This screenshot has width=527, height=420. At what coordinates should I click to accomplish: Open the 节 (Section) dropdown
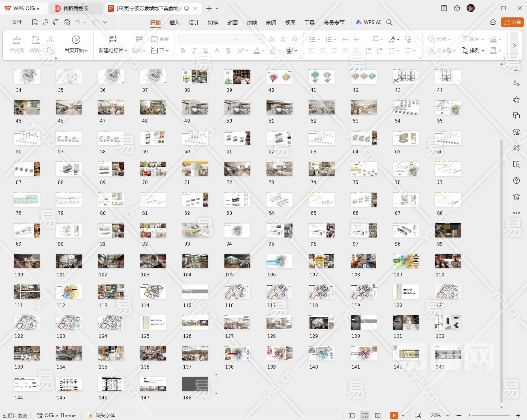pos(160,51)
